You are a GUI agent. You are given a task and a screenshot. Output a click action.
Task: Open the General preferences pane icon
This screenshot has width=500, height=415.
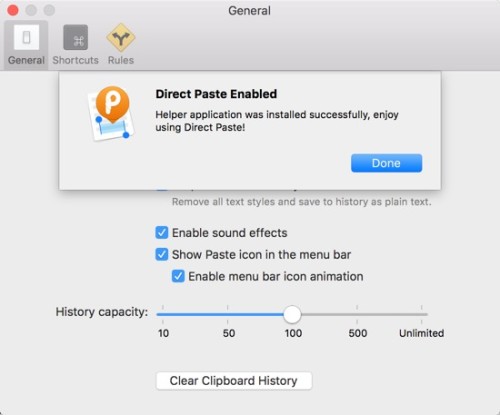(26, 37)
